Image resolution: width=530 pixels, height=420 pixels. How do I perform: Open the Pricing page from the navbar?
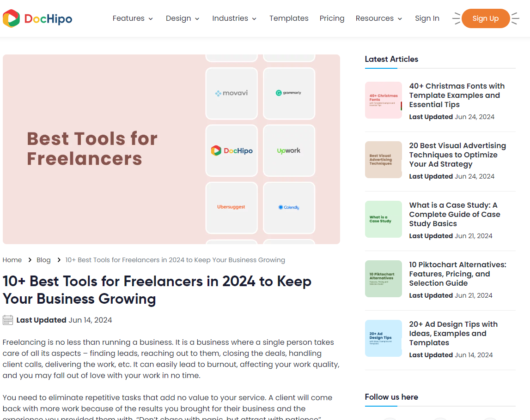point(332,18)
